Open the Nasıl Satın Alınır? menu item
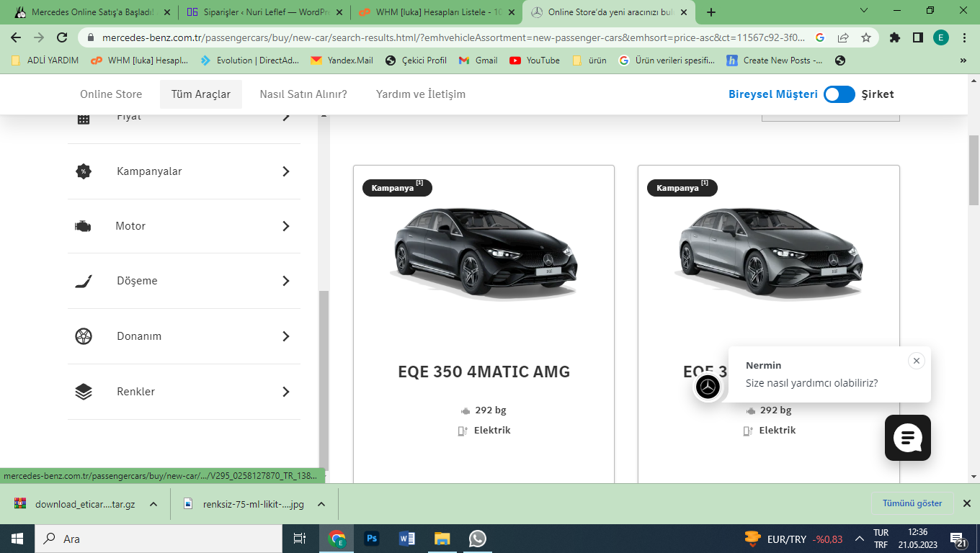This screenshot has height=553, width=980. pos(303,94)
